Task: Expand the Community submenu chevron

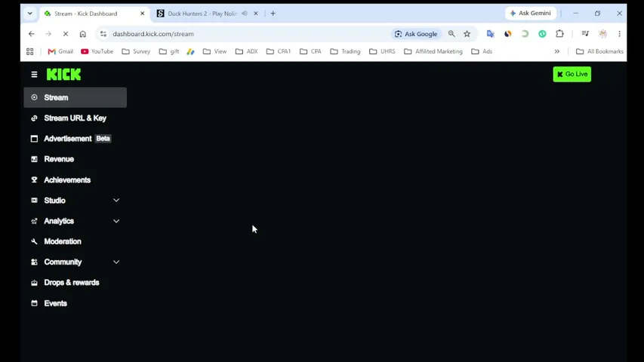Action: [x=116, y=262]
